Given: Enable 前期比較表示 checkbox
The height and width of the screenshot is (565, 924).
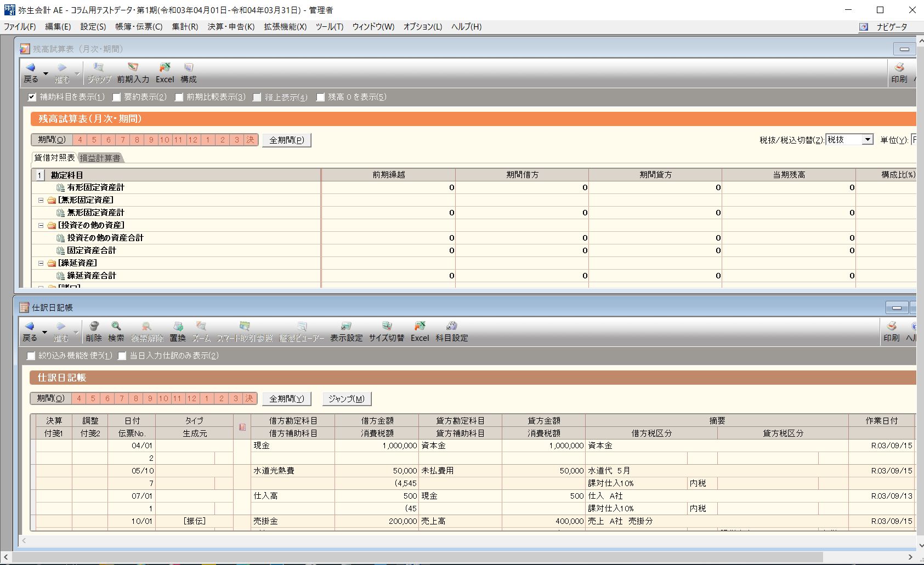Looking at the screenshot, I should (179, 97).
